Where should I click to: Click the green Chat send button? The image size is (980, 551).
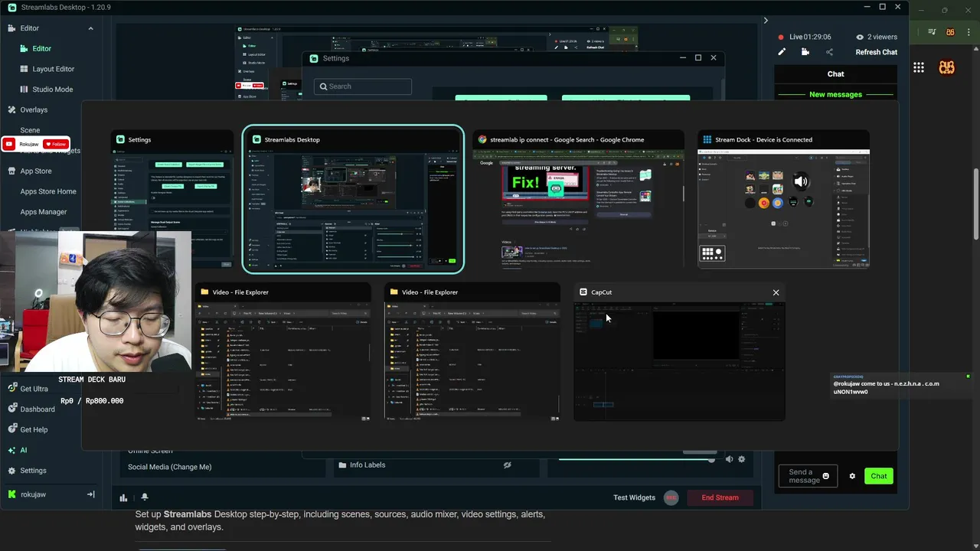coord(879,476)
